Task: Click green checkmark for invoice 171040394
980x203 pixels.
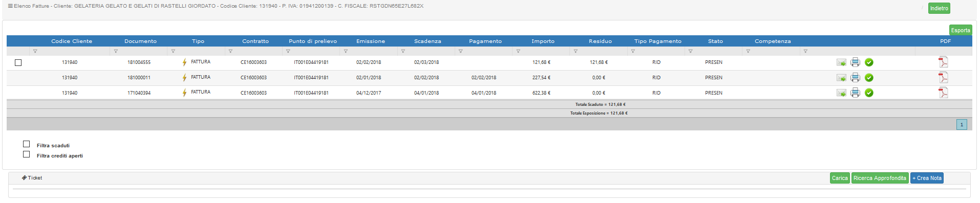Action: pyautogui.click(x=869, y=93)
